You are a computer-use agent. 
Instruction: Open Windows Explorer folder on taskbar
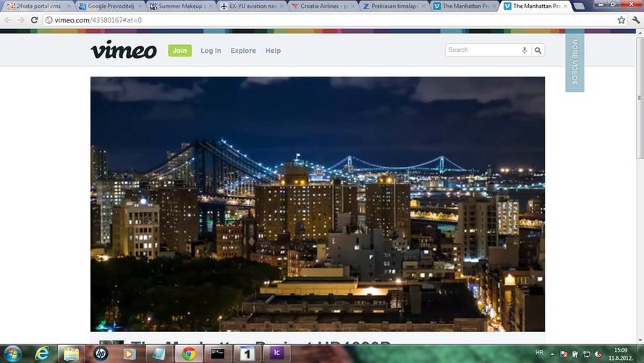[71, 354]
